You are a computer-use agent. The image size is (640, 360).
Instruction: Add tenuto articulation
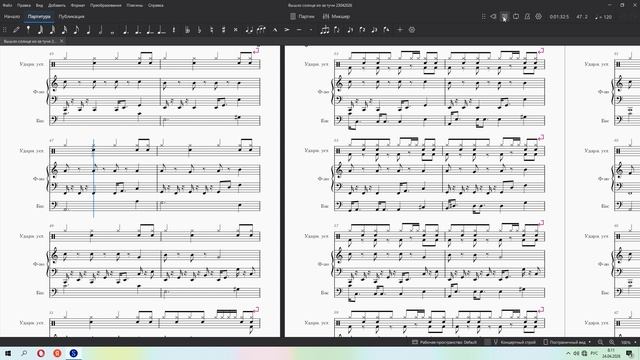click(299, 29)
